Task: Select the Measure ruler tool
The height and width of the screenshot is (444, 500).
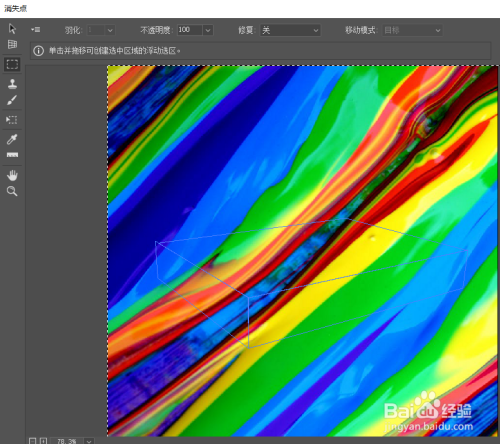Action: point(12,155)
